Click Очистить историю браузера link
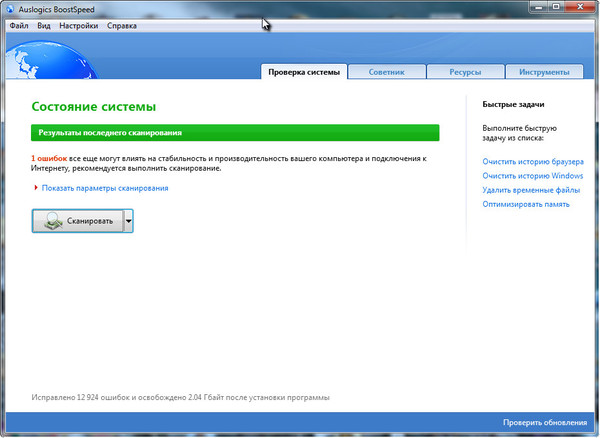Viewport: 600px width, 438px height. click(533, 162)
